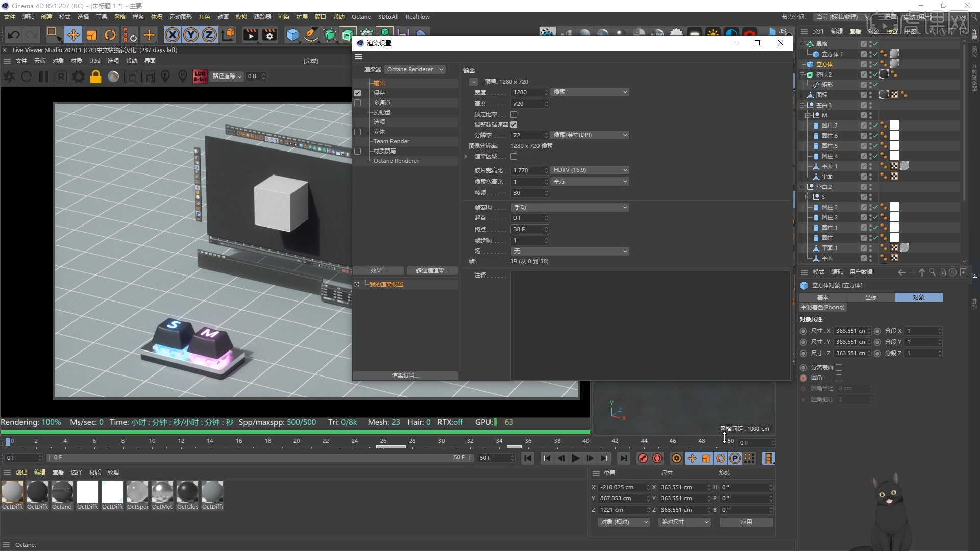Switch to Basic tab in attributes

pos(823,297)
